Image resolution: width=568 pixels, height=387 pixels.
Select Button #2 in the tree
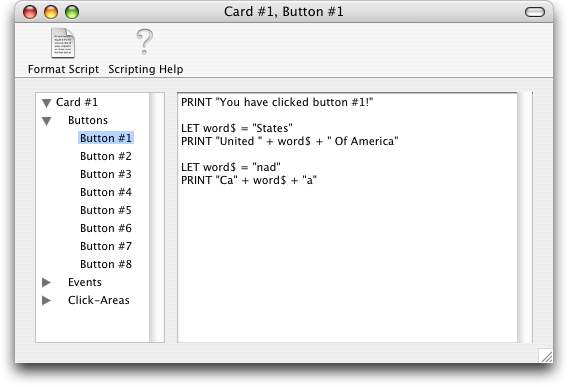point(106,156)
